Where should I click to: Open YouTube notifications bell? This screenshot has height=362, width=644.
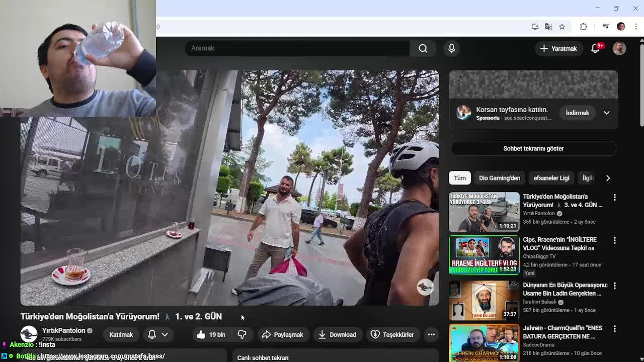[595, 48]
